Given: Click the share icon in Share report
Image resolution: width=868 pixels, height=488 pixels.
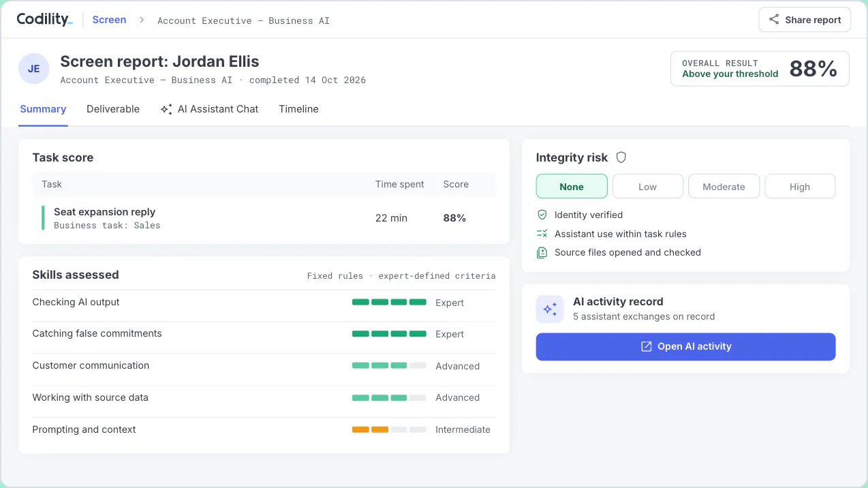Looking at the screenshot, I should tap(774, 20).
